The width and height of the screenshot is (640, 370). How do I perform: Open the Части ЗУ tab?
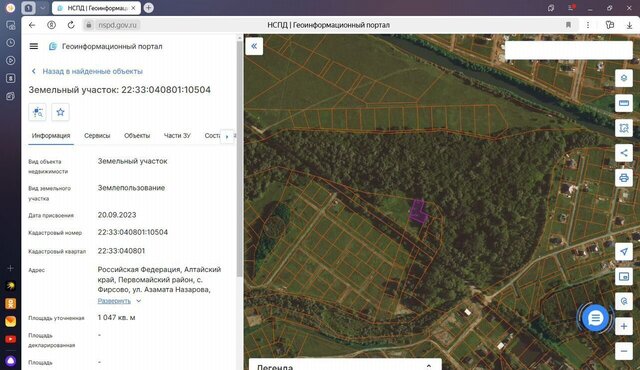(x=177, y=135)
